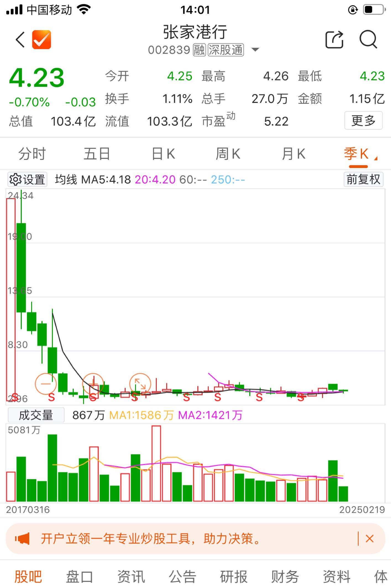Close the promotion banner X
Image resolution: width=391 pixels, height=588 pixels.
point(369,539)
